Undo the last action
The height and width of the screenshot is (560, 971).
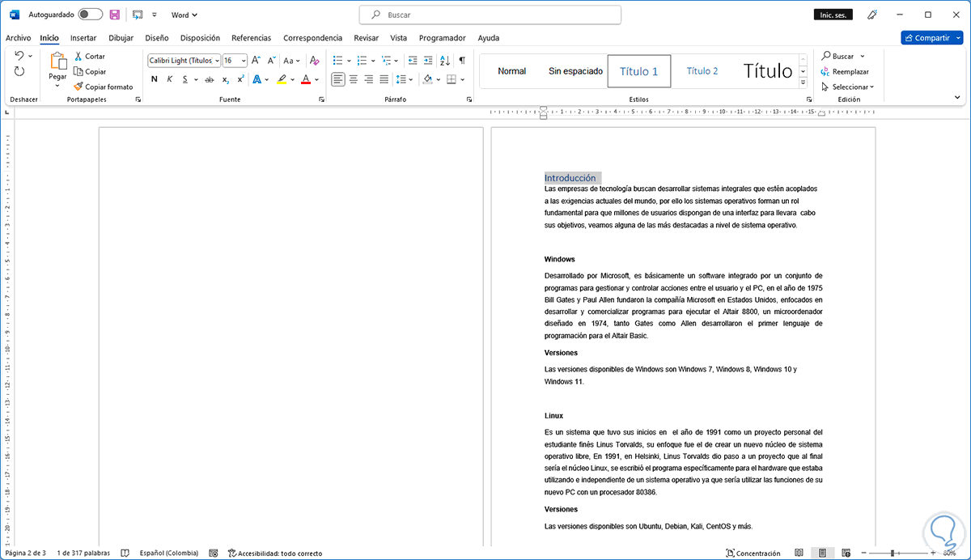click(x=20, y=56)
